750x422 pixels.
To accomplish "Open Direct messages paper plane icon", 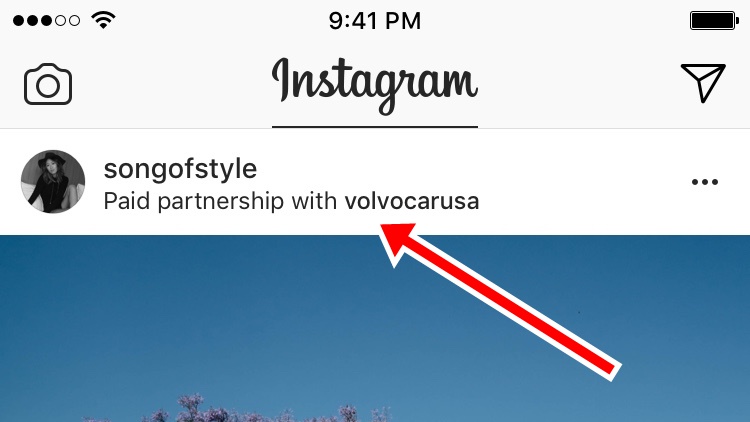I will [703, 83].
